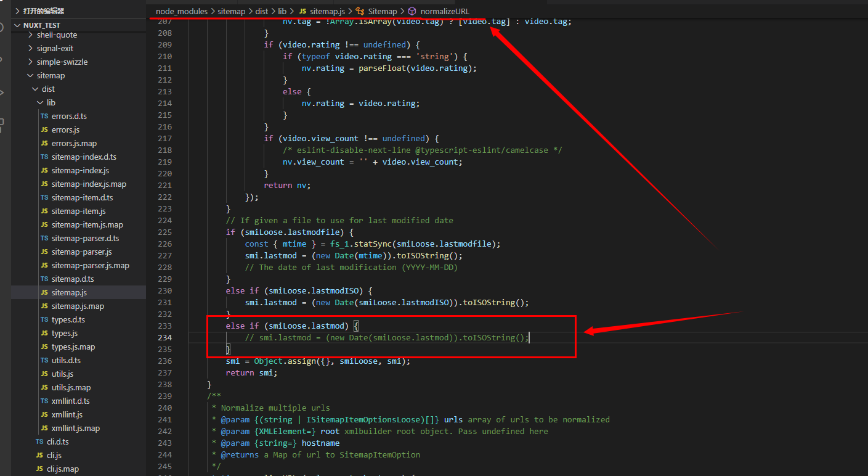Collapse the NUXT_TEST explorer section
This screenshot has width=868, height=476.
(x=17, y=25)
